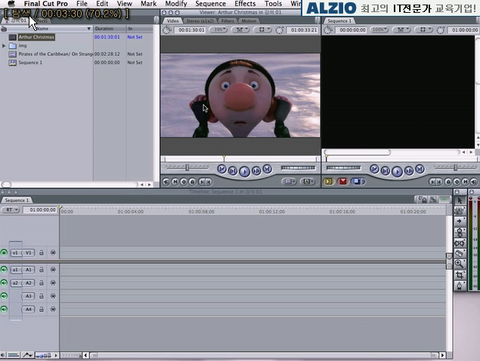
Task: Open the File menu
Action: tap(81, 4)
